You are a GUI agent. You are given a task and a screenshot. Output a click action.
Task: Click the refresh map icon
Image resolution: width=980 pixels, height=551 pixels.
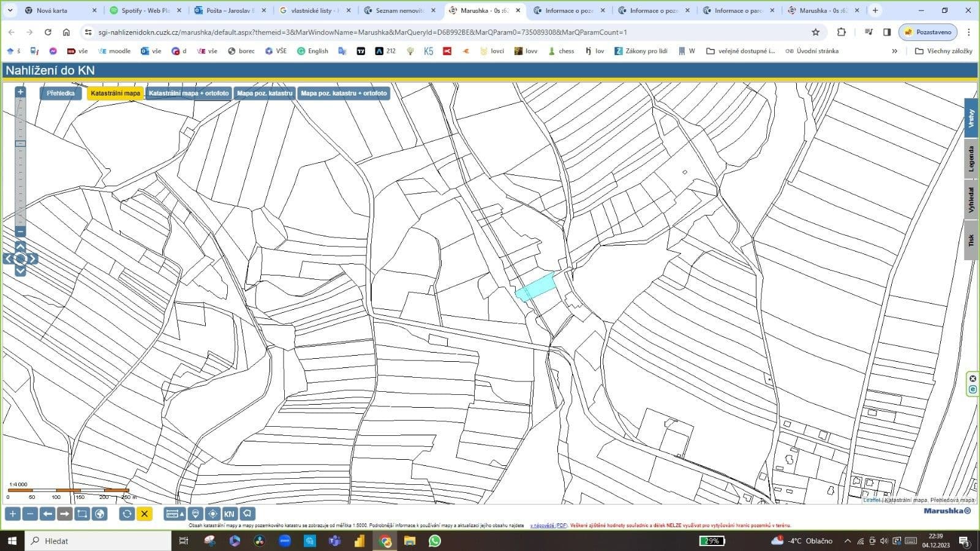(x=127, y=514)
